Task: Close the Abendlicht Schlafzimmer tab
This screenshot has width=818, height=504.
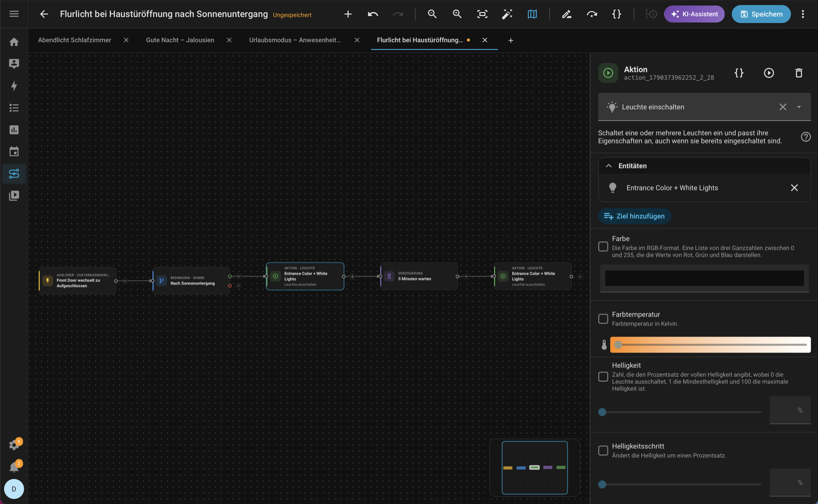Action: [126, 40]
